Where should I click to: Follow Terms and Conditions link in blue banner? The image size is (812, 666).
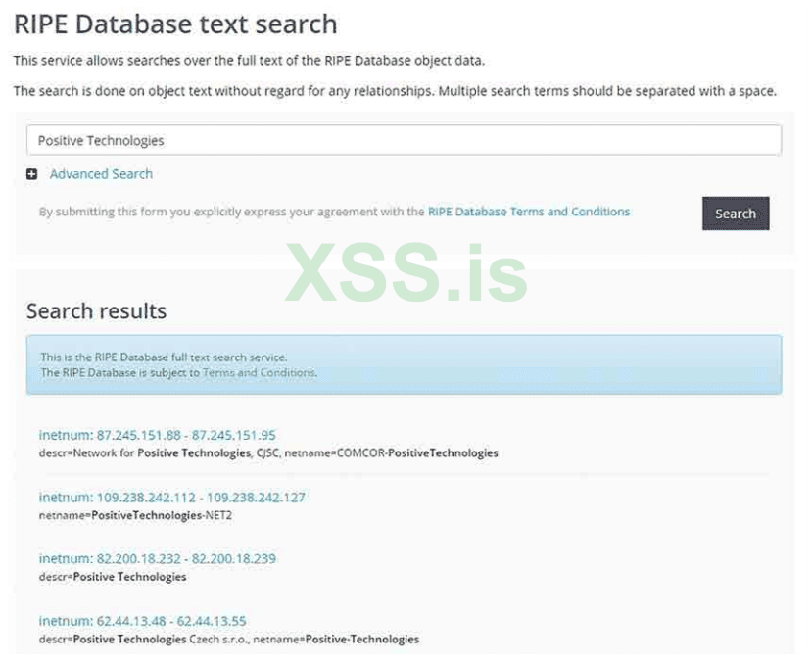259,372
